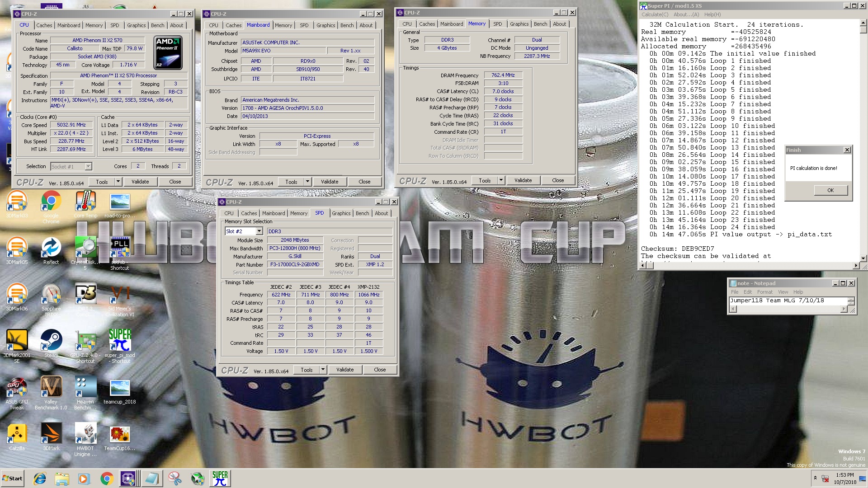Expand the Socket #1 selection dropdown
The height and width of the screenshot is (488, 868).
coord(88,167)
